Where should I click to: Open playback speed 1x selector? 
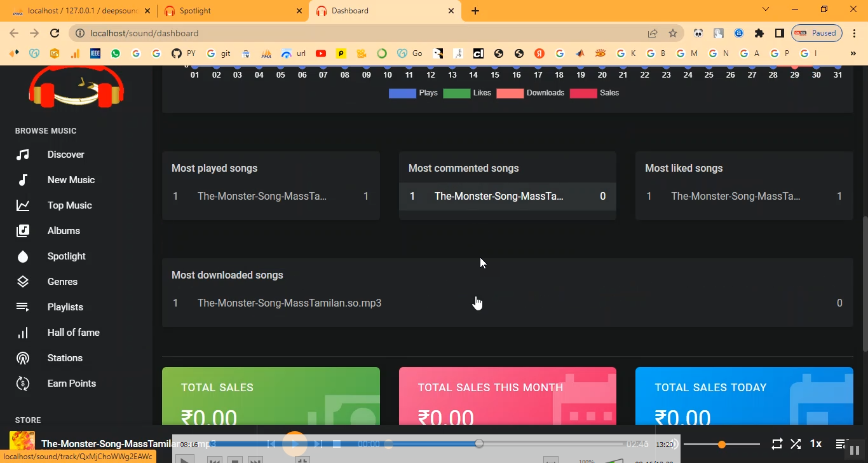point(816,444)
